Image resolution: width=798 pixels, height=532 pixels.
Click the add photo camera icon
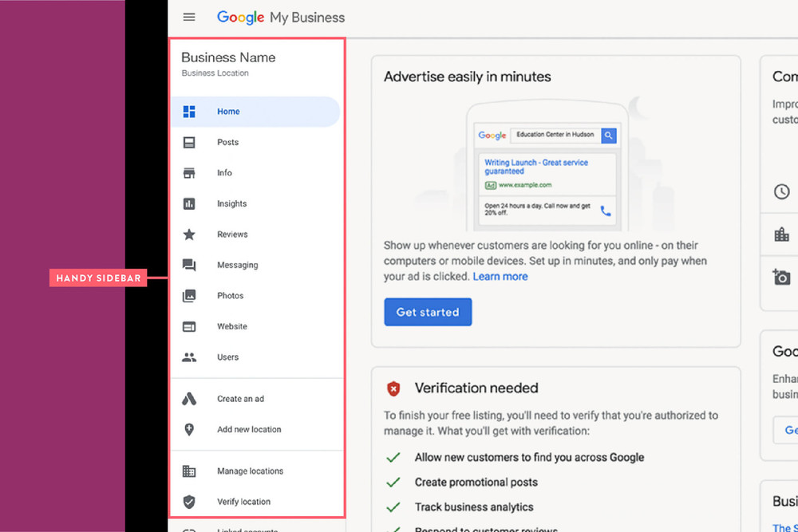tap(781, 277)
